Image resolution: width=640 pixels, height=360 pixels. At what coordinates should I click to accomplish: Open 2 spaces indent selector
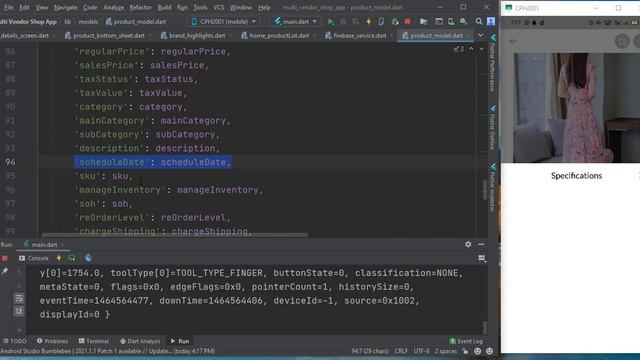(445, 351)
